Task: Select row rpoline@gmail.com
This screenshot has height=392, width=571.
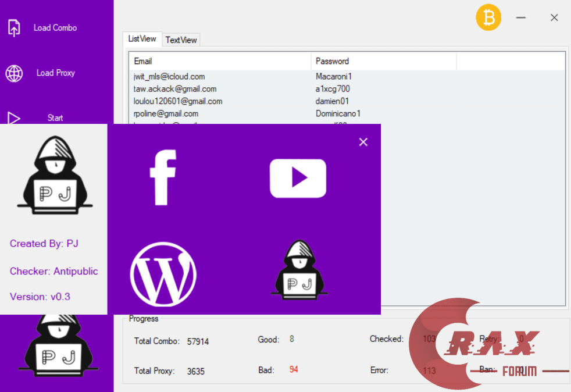Action: click(347, 113)
